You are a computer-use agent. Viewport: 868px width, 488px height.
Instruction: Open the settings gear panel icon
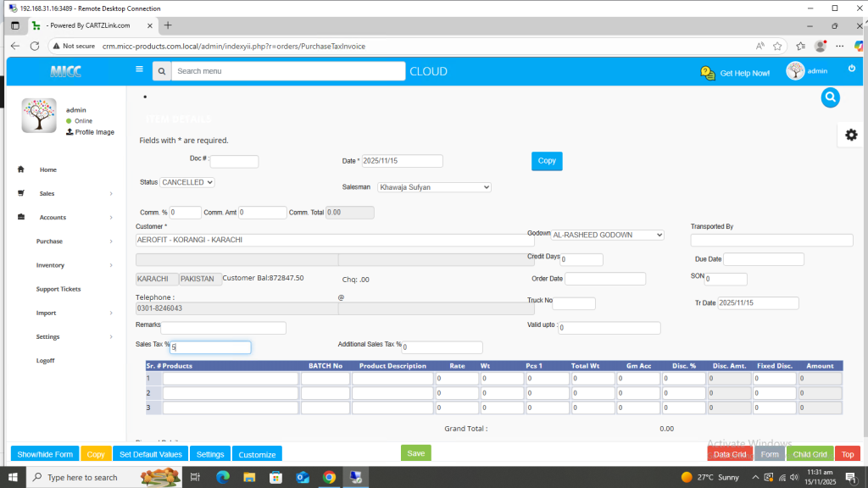pos(851,135)
